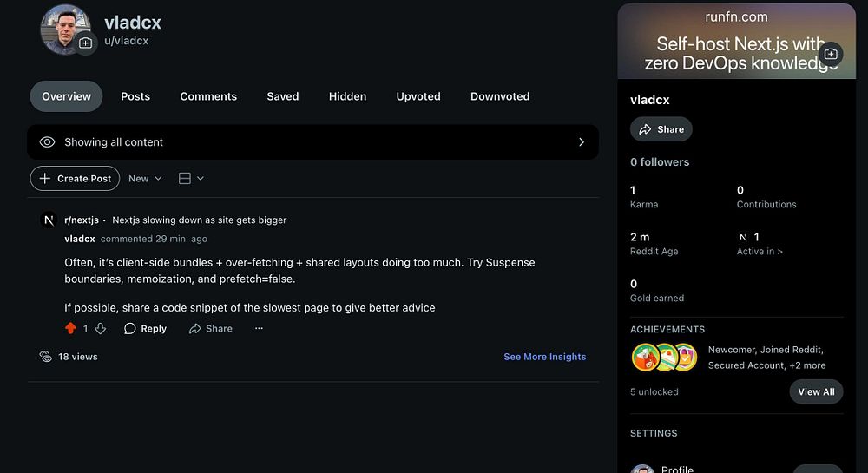868x473 pixels.
Task: Click the 2 m Reddit Age value
Action: (640, 237)
